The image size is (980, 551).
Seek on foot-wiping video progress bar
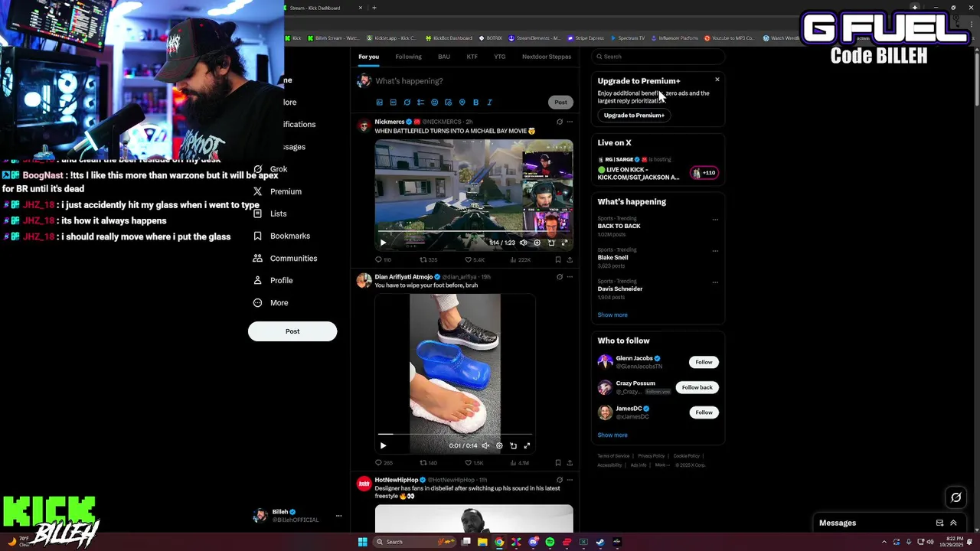pos(455,434)
